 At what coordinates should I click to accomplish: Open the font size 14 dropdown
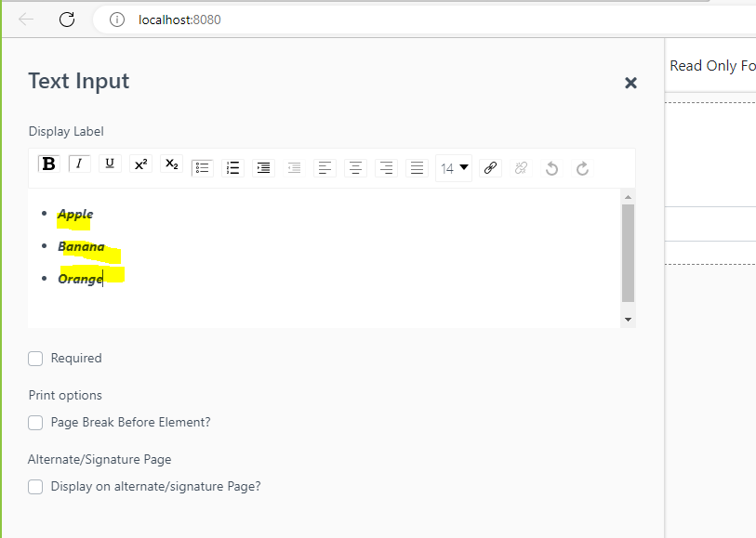click(x=454, y=168)
